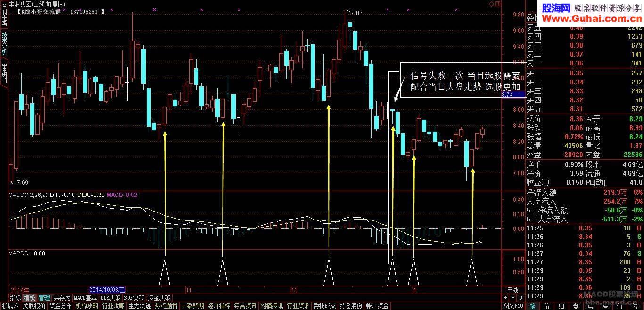Click the square window icon beside the diamond
This screenshot has height=310, width=644.
click(497, 3)
